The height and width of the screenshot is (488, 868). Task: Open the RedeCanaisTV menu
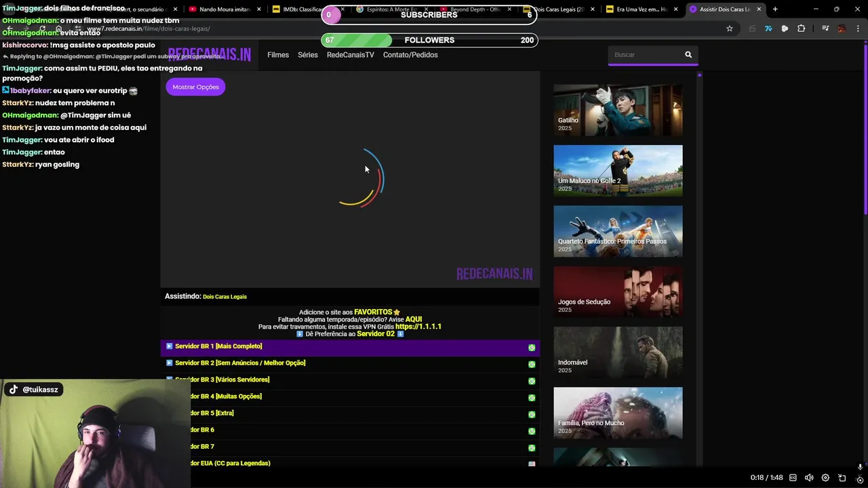coord(351,55)
